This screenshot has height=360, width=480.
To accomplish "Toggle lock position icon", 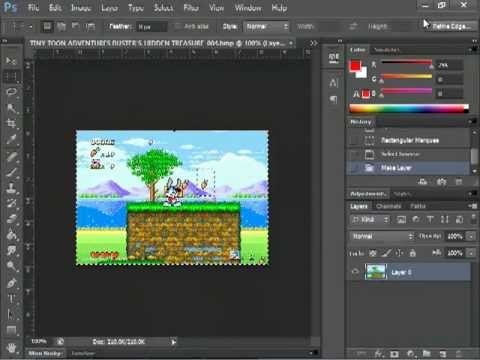I will (399, 253).
